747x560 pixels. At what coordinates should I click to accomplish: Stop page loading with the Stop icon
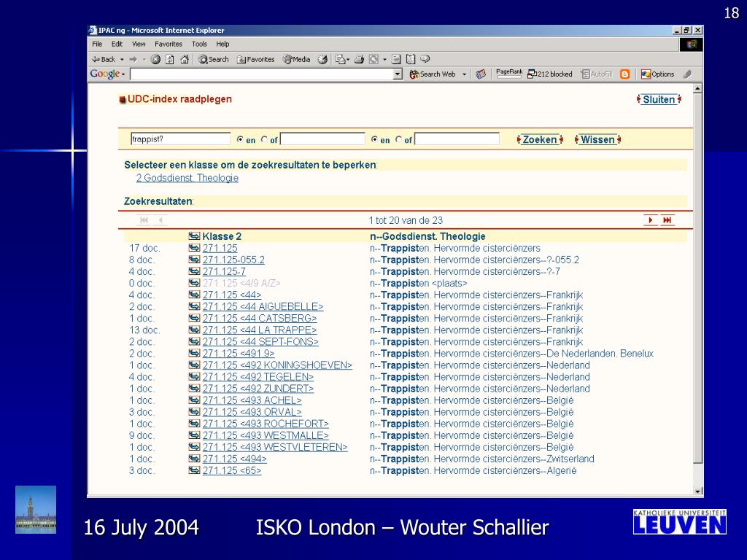[x=155, y=60]
